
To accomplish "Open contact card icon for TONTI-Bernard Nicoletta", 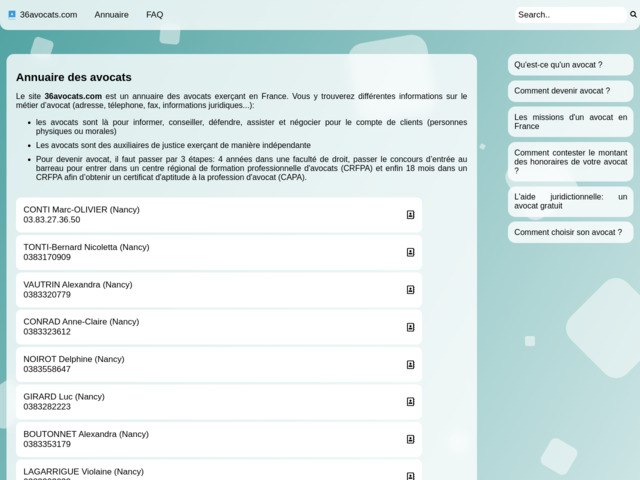I will [411, 252].
